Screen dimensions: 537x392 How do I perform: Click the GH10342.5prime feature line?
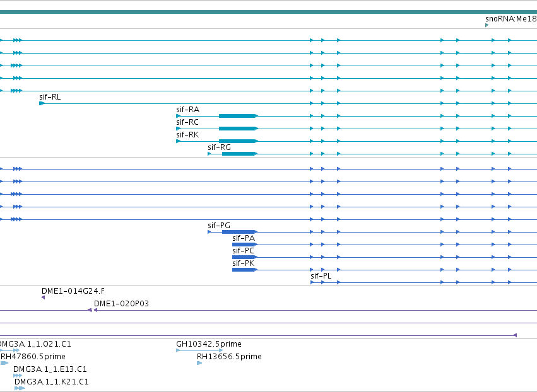(199, 350)
